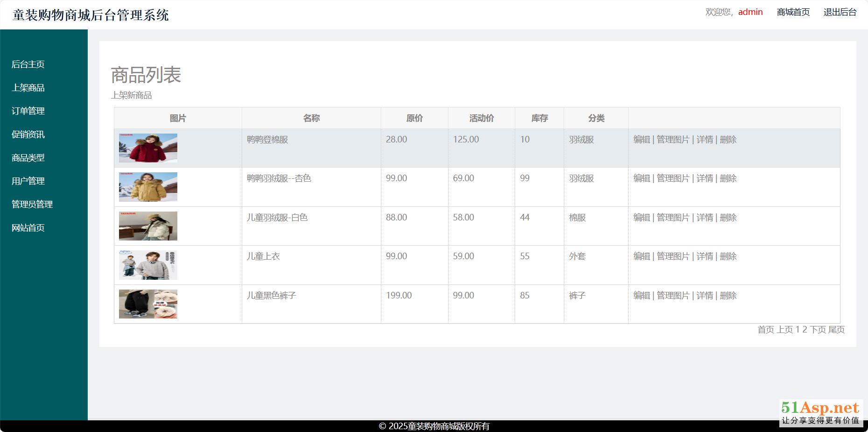Open the 儿童黑色裤子 product thumbnail
Screen dimensions: 868x432
pyautogui.click(x=148, y=304)
